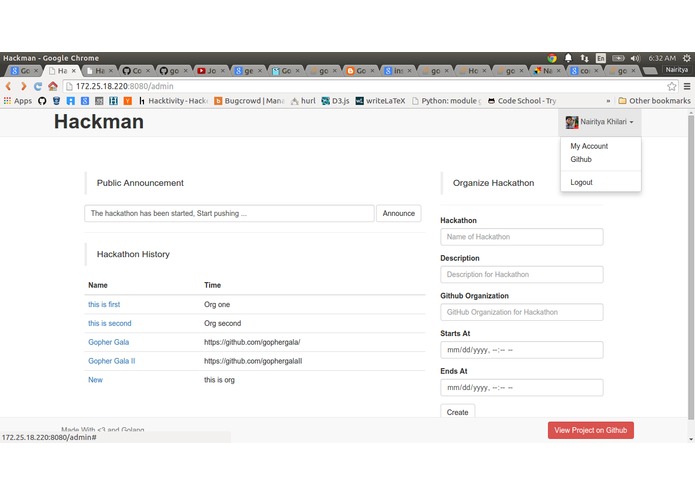Click the GitHub Organization for Hackathon field
Image resolution: width=695 pixels, height=494 pixels.
coord(522,312)
